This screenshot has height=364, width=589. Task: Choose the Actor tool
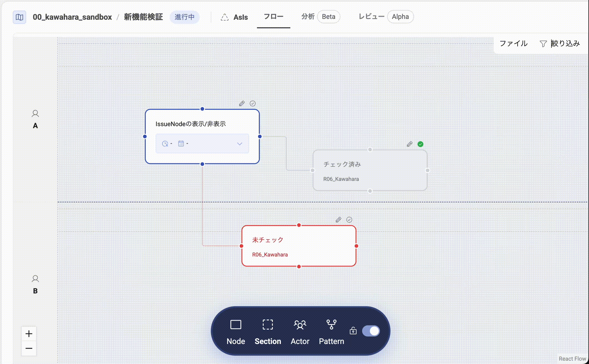click(300, 331)
